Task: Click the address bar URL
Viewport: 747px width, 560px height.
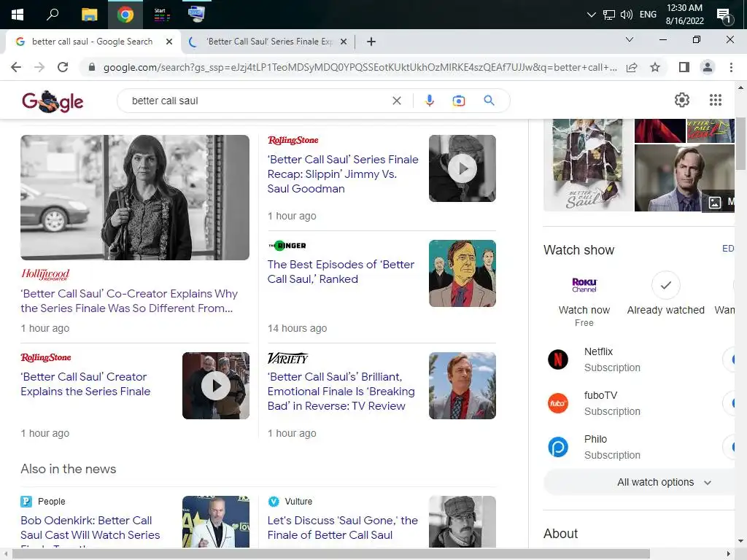Action: (x=360, y=67)
